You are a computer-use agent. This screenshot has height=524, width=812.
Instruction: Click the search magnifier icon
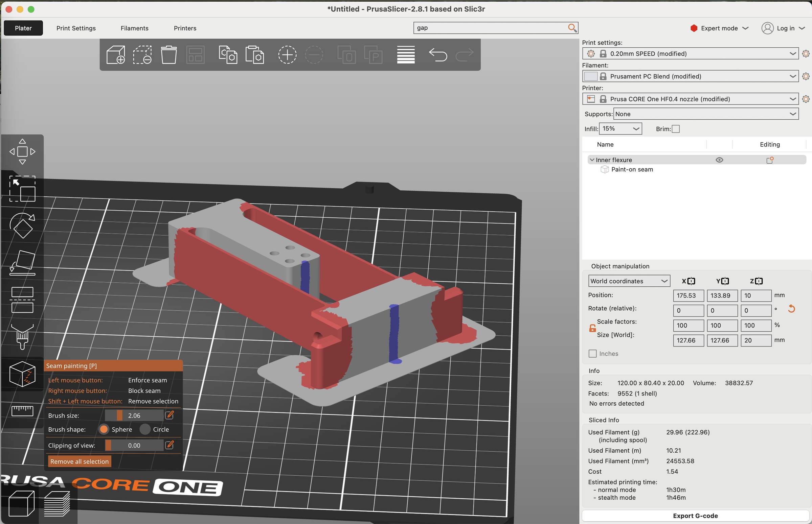[572, 28]
